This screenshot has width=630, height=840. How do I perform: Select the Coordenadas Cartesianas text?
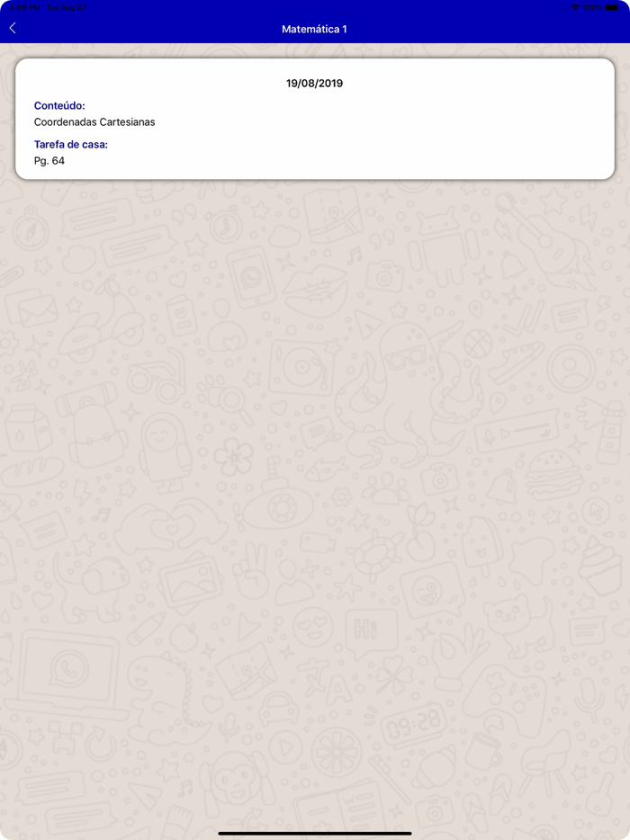coord(94,122)
